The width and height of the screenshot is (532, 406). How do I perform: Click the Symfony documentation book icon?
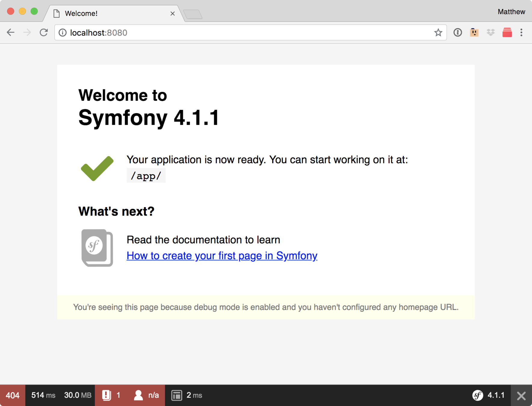tap(97, 248)
